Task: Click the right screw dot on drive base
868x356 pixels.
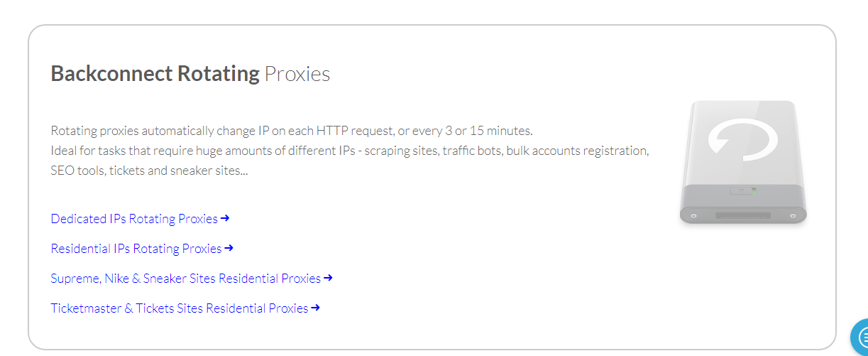Action: [x=793, y=215]
